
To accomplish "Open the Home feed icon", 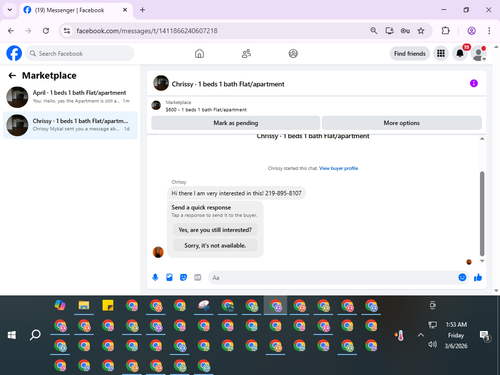I will [x=199, y=53].
